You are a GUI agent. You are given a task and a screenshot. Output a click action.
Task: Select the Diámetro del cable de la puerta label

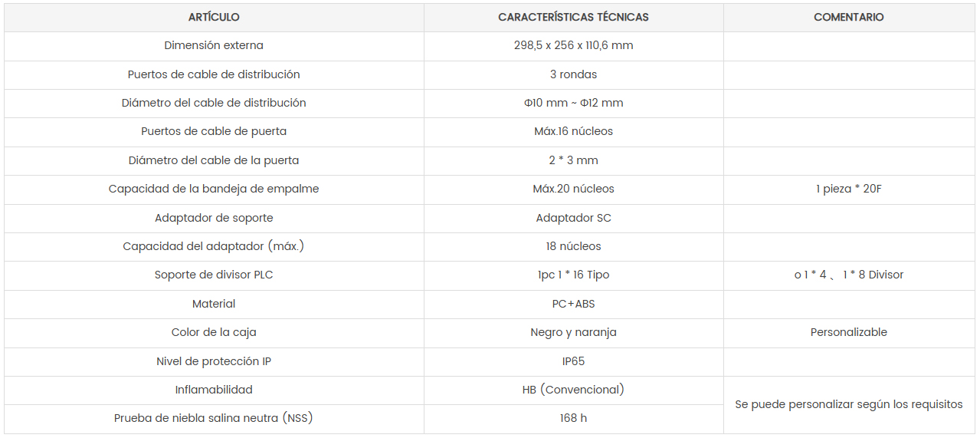point(214,160)
